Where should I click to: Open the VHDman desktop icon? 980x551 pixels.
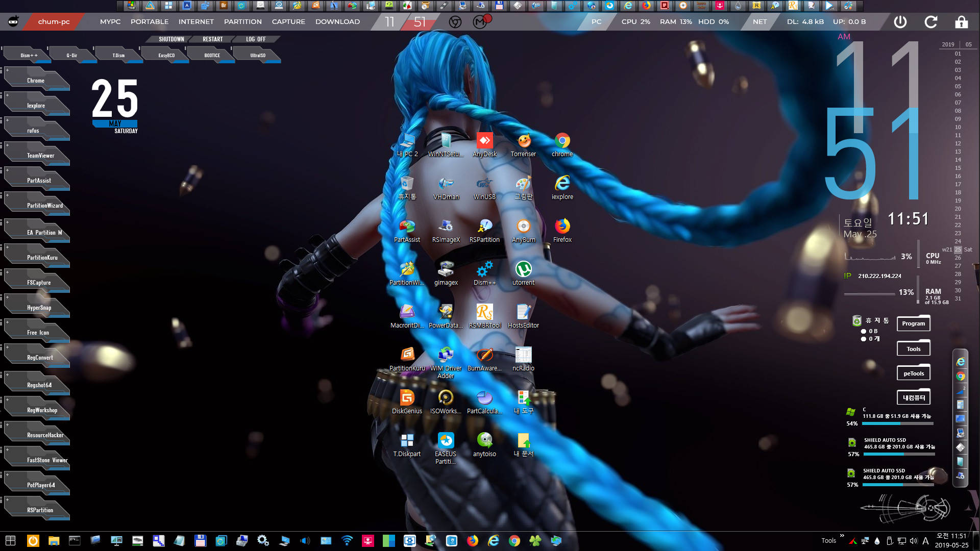click(x=446, y=188)
